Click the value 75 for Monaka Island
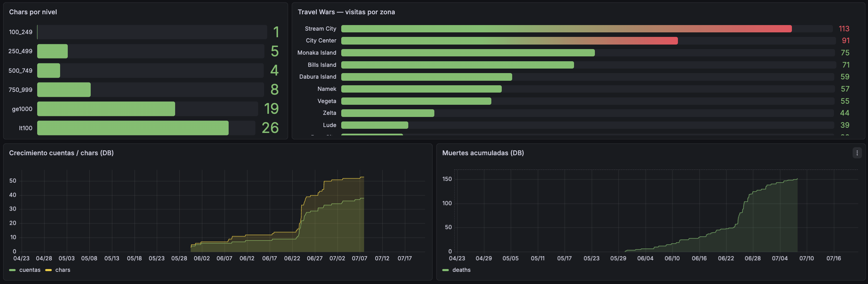Screen dimensions: 868x284 pos(845,53)
